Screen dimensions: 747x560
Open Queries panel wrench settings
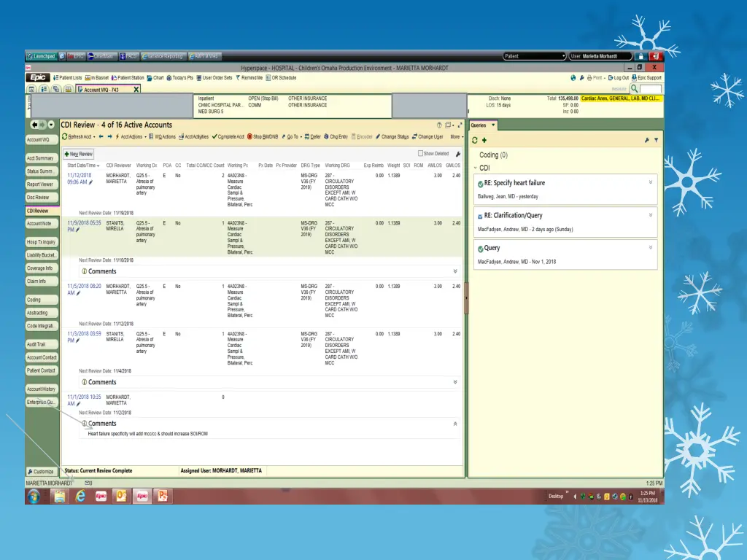(x=647, y=140)
